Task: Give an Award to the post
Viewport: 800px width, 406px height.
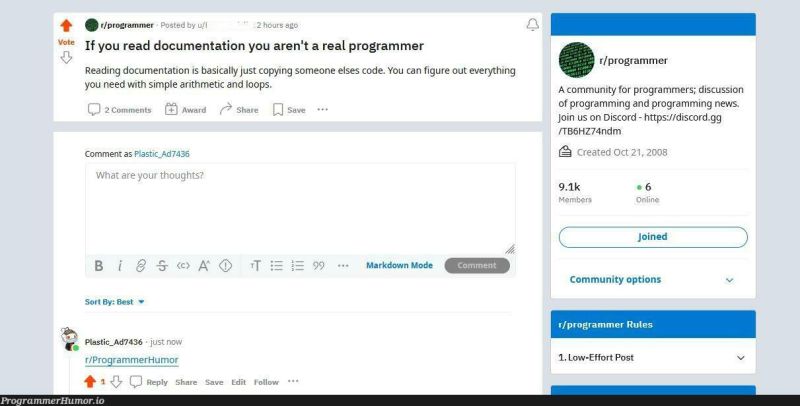Action: 186,110
